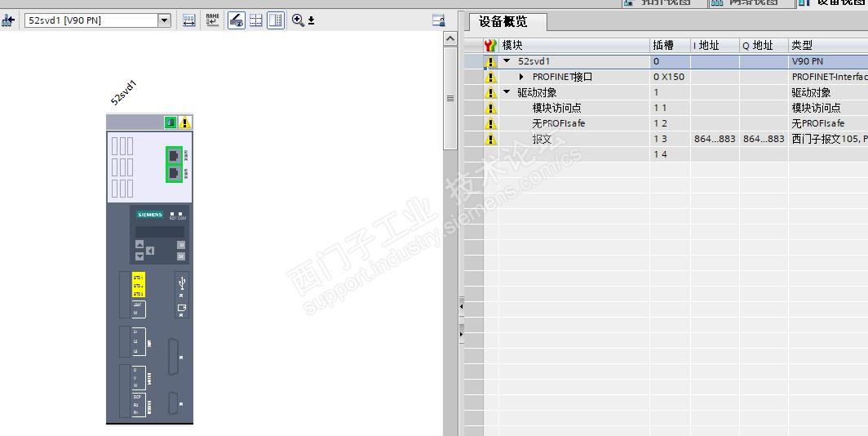Click the warning icon in the 驱动对象 row
Image resolution: width=868 pixels, height=436 pixels.
[490, 92]
